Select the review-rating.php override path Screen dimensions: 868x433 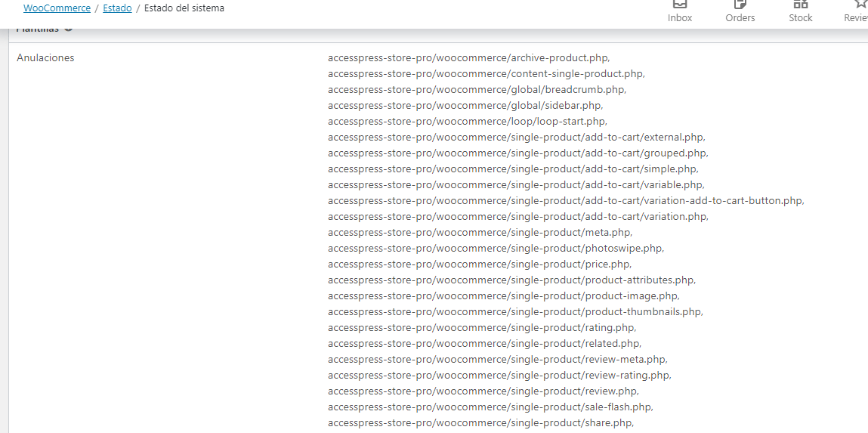click(500, 375)
